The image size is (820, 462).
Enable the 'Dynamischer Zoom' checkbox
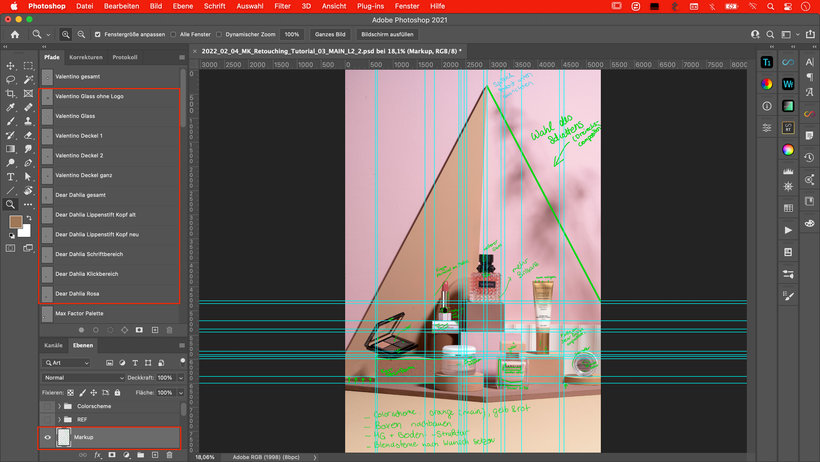pos(219,35)
